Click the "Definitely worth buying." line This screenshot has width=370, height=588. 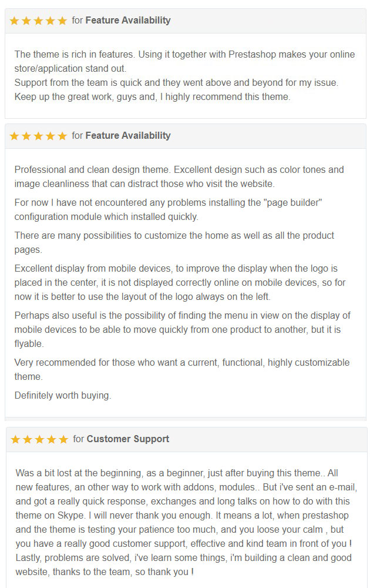(x=63, y=395)
